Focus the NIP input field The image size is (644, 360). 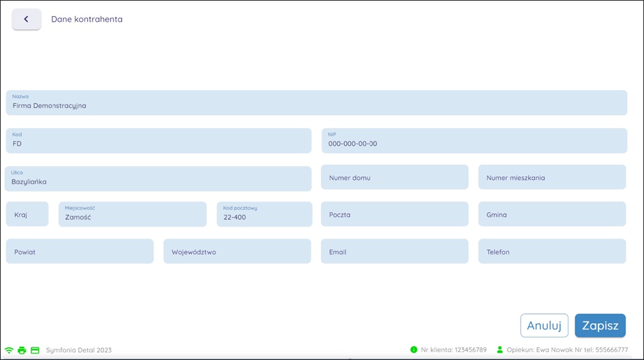pyautogui.click(x=474, y=141)
